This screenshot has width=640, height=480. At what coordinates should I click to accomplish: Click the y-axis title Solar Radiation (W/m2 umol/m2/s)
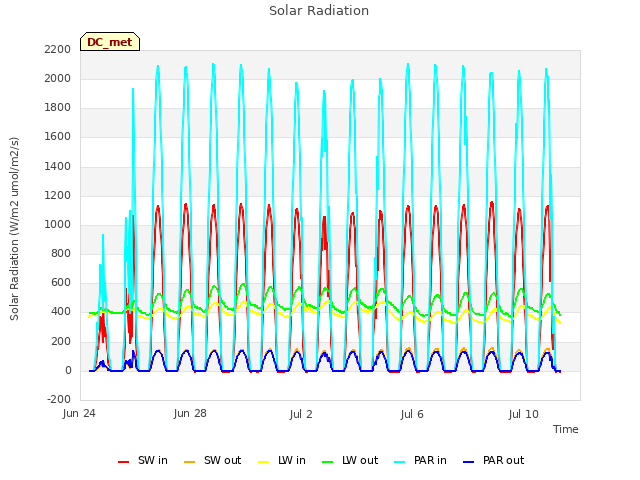point(14,229)
